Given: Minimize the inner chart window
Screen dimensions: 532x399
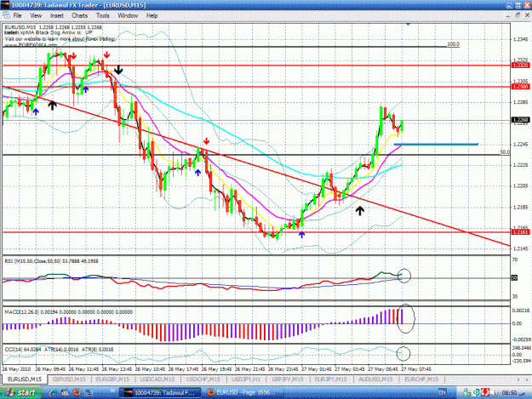Looking at the screenshot, I should [x=508, y=15].
